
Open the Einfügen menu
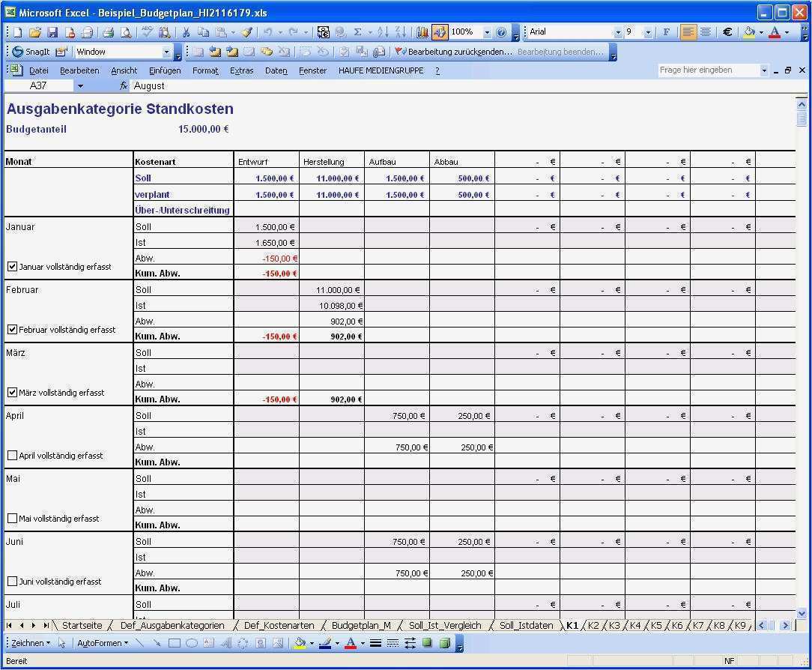point(165,70)
